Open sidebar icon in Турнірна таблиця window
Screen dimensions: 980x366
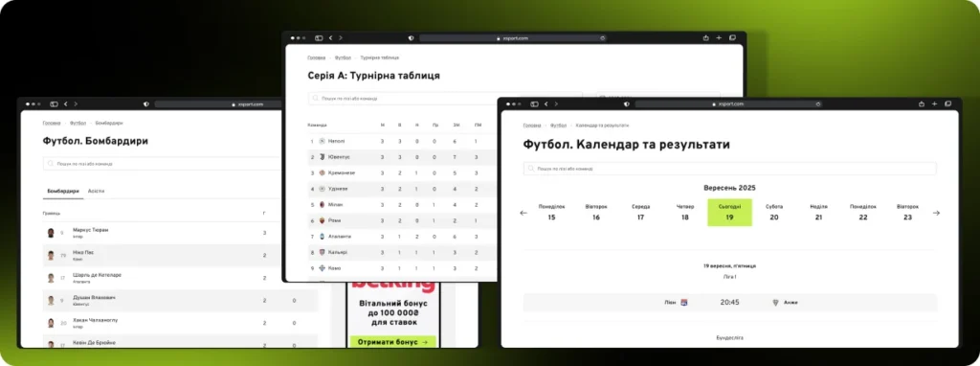click(x=319, y=38)
